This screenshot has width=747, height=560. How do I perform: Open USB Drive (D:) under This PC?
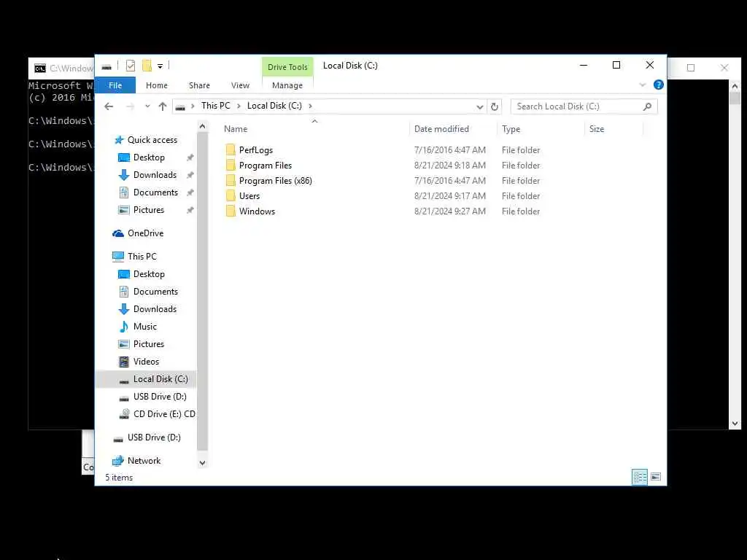pyautogui.click(x=160, y=397)
